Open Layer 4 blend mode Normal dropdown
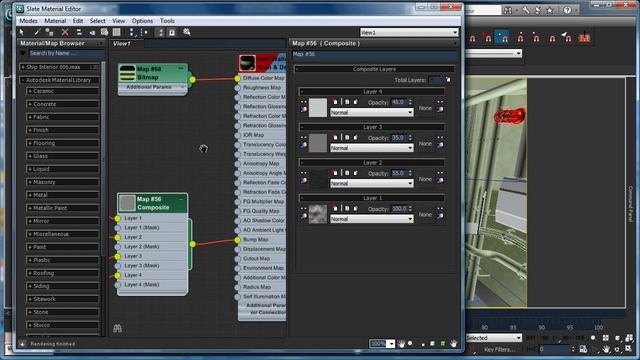The width and height of the screenshot is (640, 360). pyautogui.click(x=371, y=112)
